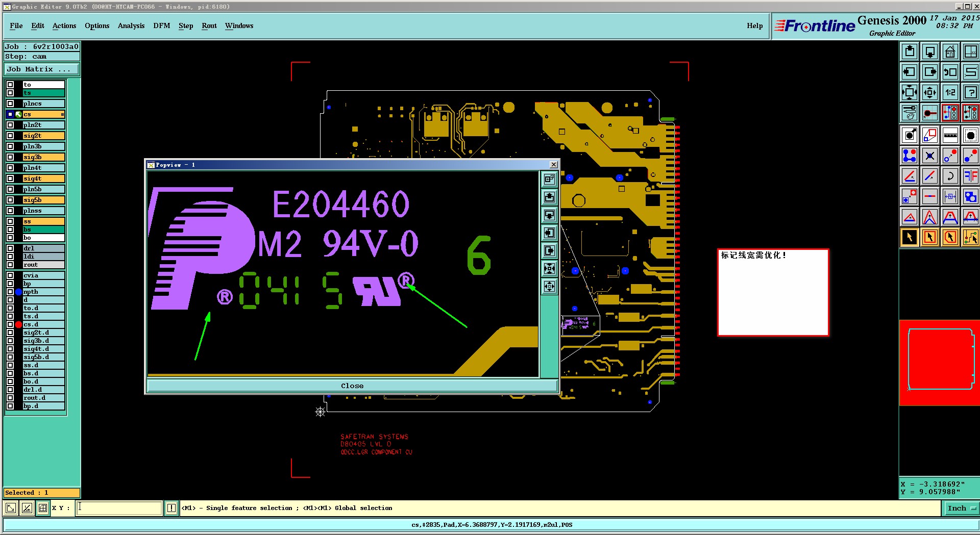Click the grid icon beside X Y label

[43, 508]
